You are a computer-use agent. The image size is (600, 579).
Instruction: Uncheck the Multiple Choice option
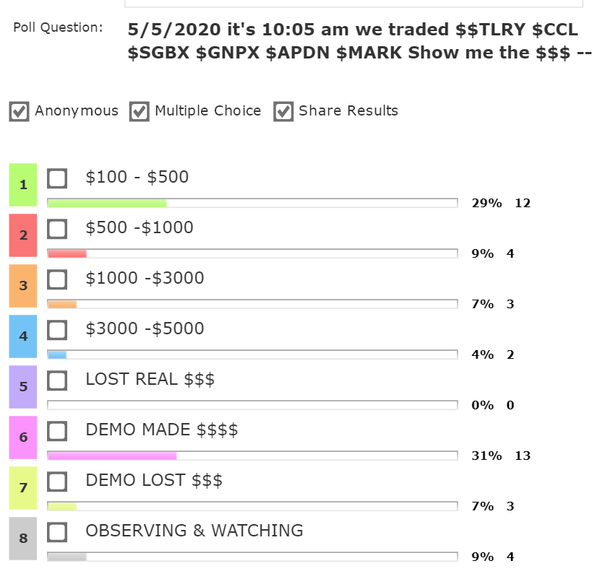[x=139, y=111]
